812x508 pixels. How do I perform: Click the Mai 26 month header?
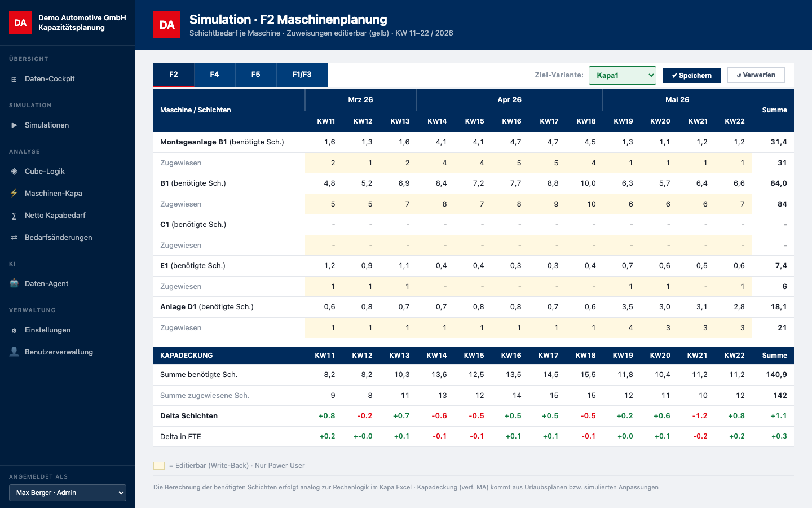coord(677,100)
